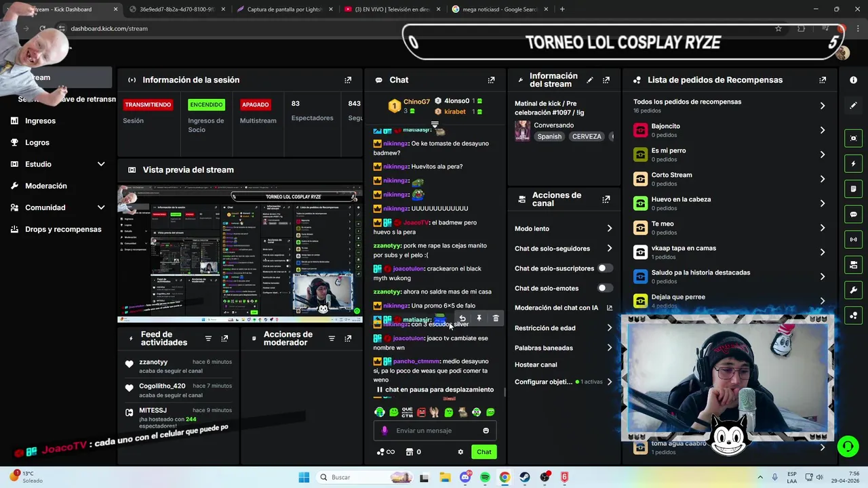Pop out the Feed de actividades panel
Viewport: 868px width, 488px height.
click(x=224, y=338)
